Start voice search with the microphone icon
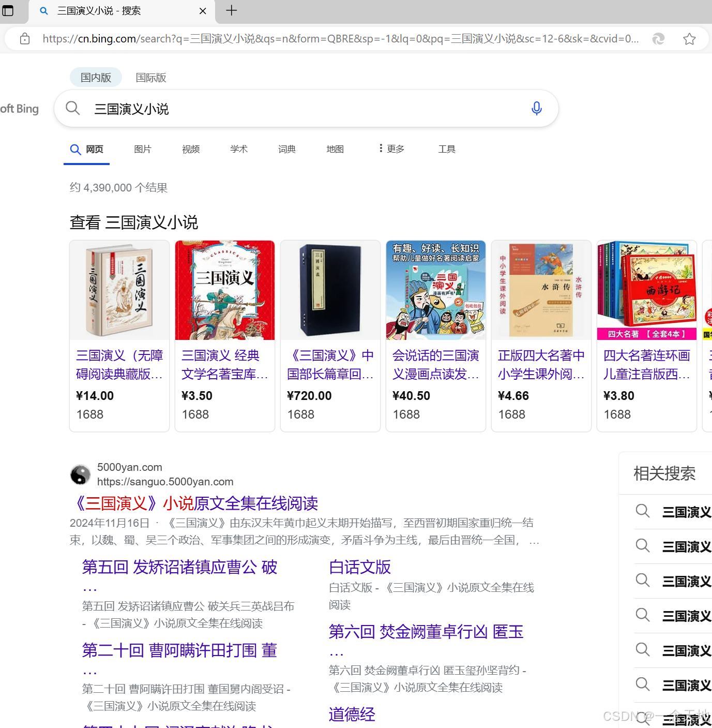This screenshot has width=712, height=728. point(537,108)
